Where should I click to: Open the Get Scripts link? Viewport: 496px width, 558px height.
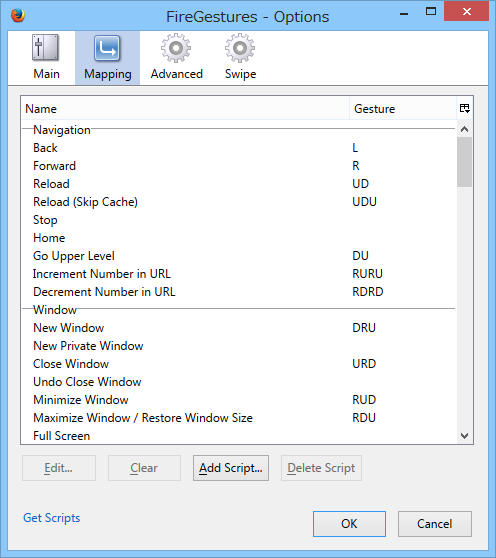click(52, 518)
